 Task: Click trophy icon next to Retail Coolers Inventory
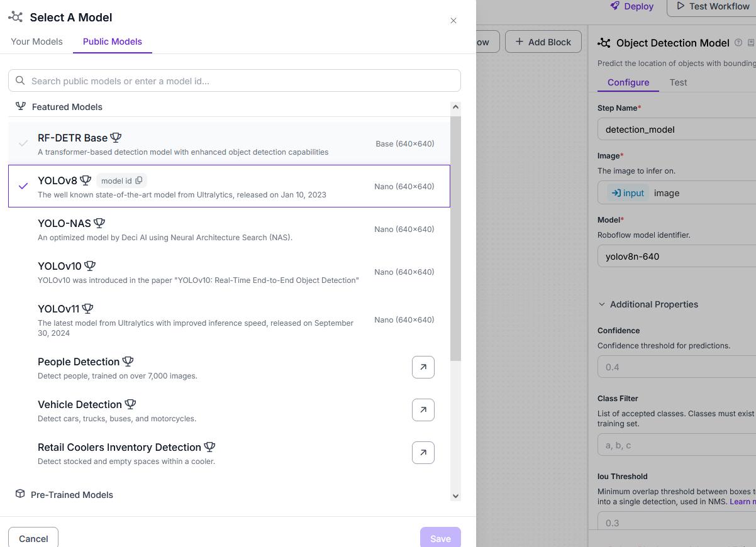click(210, 447)
